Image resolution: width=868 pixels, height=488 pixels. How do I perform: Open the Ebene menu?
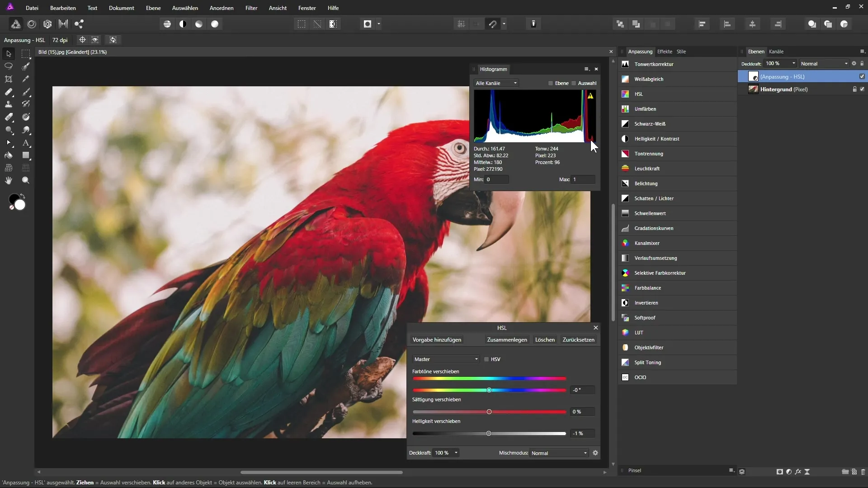coord(153,8)
